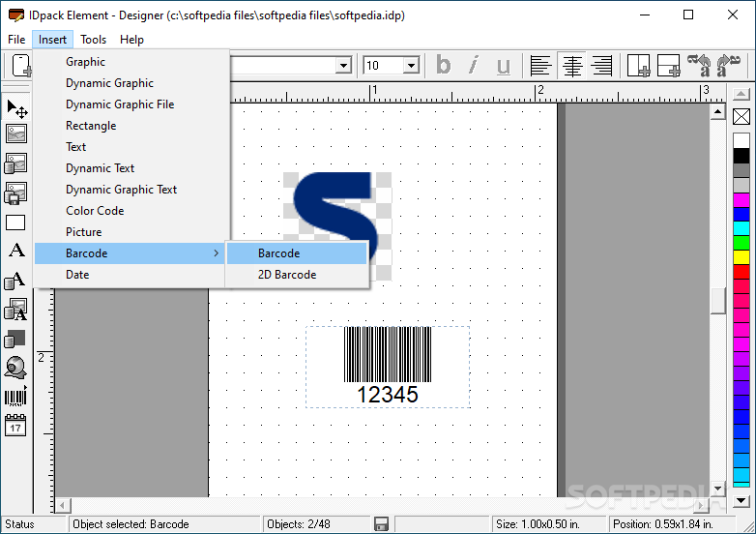Select Barcode in the submenu
The height and width of the screenshot is (534, 756).
pos(297,253)
